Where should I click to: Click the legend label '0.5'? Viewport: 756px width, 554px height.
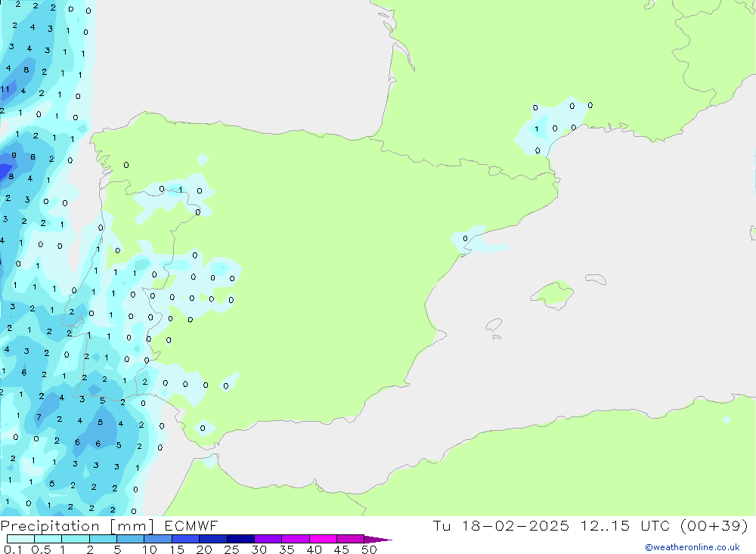click(x=41, y=549)
